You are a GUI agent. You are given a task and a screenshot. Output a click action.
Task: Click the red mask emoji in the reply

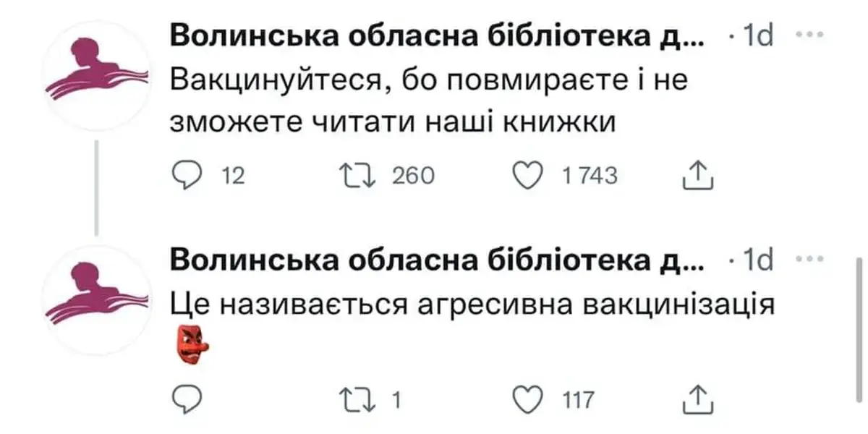(x=190, y=344)
